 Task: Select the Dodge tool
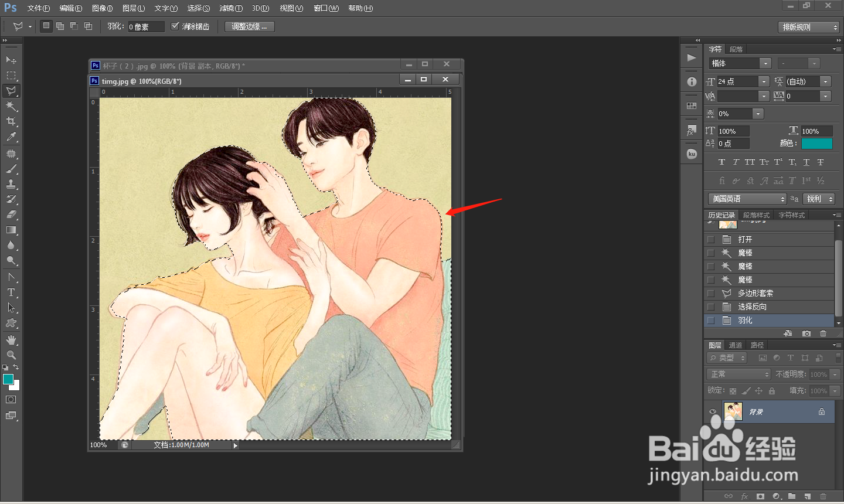pyautogui.click(x=11, y=260)
